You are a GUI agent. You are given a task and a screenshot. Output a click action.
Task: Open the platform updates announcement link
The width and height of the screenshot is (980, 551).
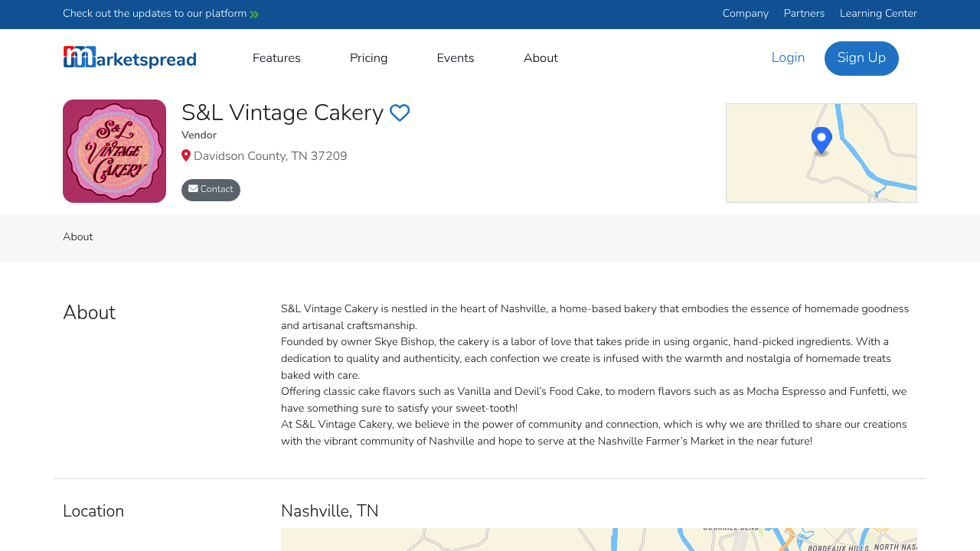(153, 12)
